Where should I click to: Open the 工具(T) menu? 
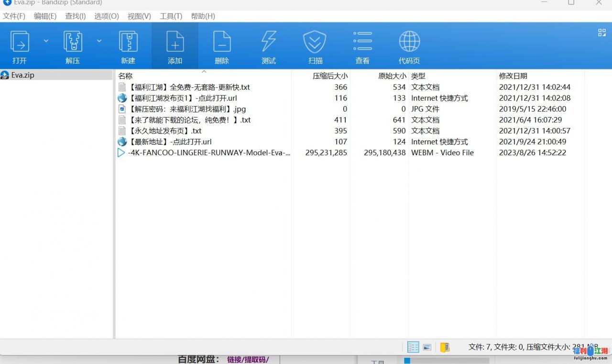click(171, 16)
